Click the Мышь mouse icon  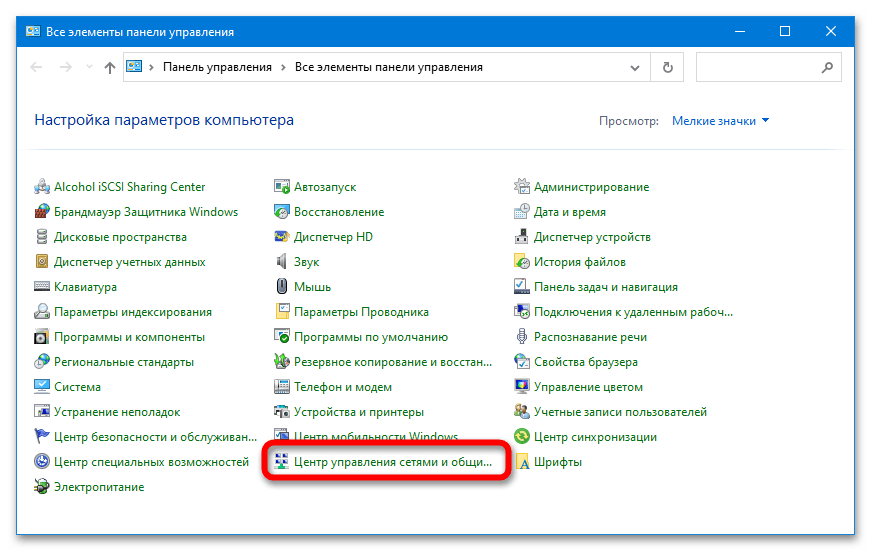coord(282,287)
